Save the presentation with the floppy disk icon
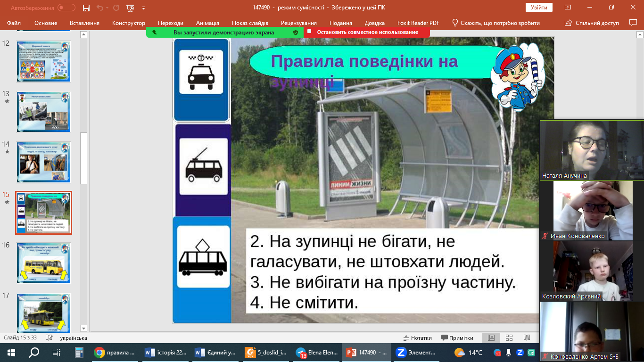Image resolution: width=644 pixels, height=362 pixels. tap(86, 8)
